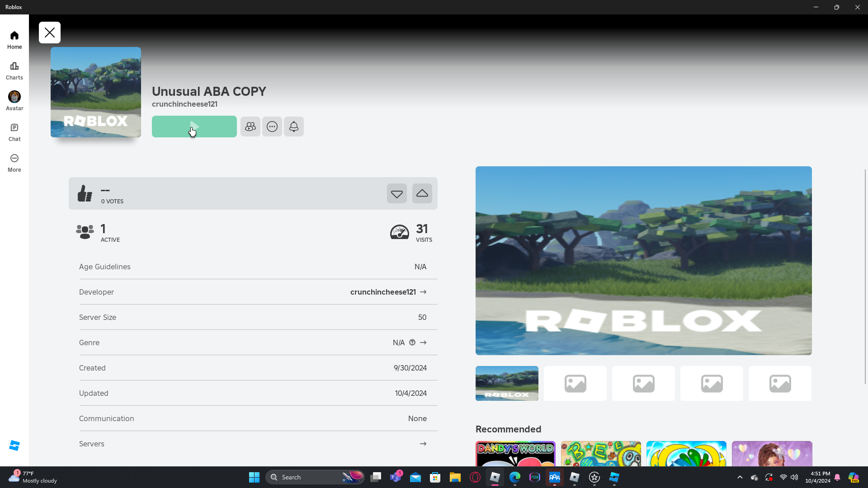Open Microsoft Teams from taskbar
Screen dimensions: 868x488
(x=396, y=477)
